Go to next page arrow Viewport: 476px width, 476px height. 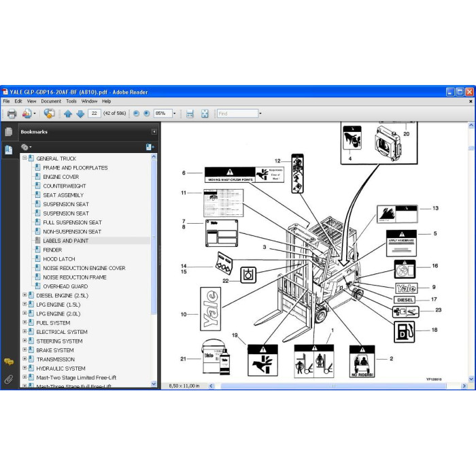pyautogui.click(x=80, y=114)
